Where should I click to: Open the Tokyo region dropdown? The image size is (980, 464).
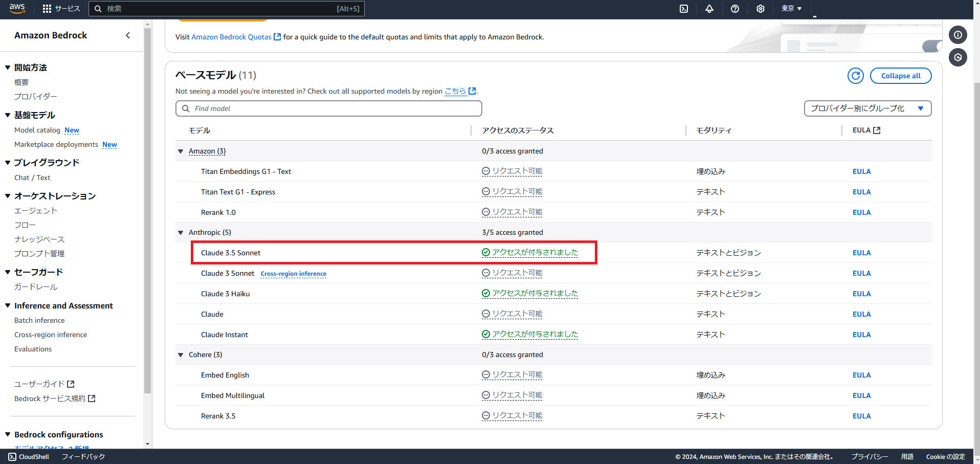(x=791, y=9)
